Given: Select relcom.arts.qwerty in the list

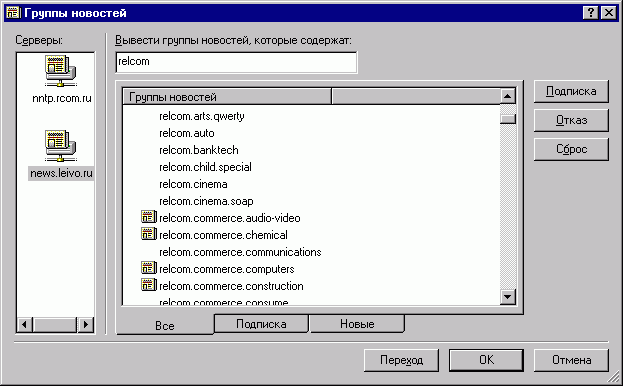Looking at the screenshot, I should [x=201, y=116].
